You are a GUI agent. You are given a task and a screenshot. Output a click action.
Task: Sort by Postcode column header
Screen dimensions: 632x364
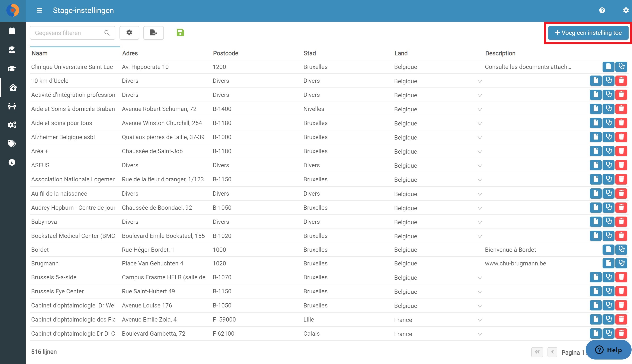(226, 53)
